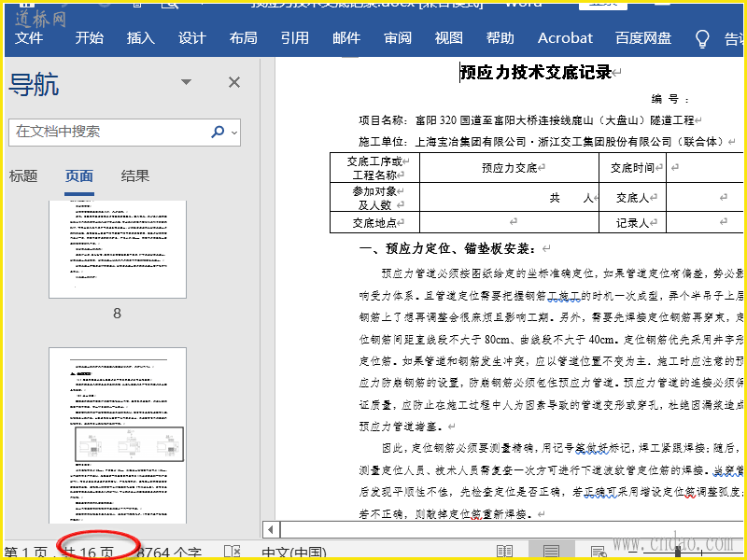Switch to Web Layout view icon
Image resolution: width=747 pixels, height=560 pixels.
click(598, 553)
